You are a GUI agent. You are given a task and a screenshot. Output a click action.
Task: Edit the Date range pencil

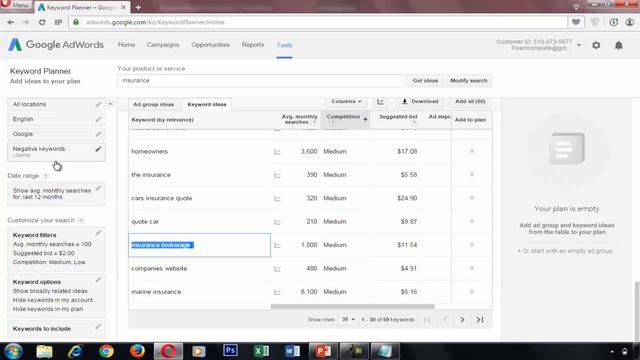click(98, 188)
